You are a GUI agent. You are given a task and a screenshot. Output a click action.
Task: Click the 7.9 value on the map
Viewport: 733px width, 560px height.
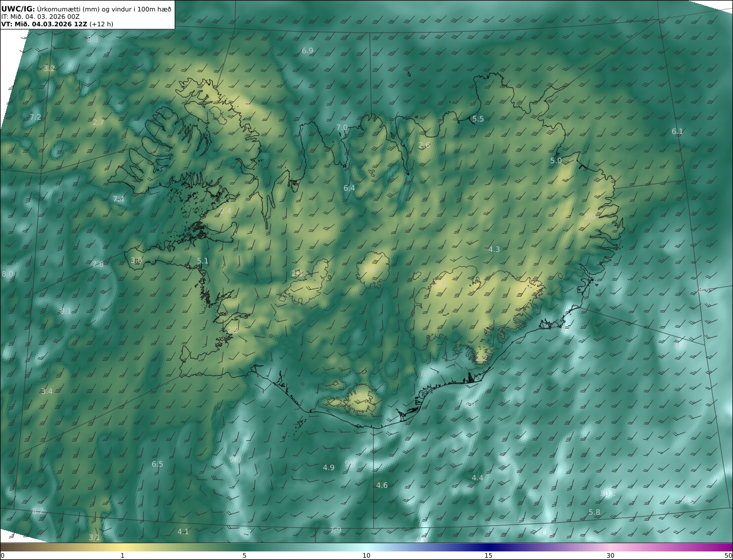point(336,530)
